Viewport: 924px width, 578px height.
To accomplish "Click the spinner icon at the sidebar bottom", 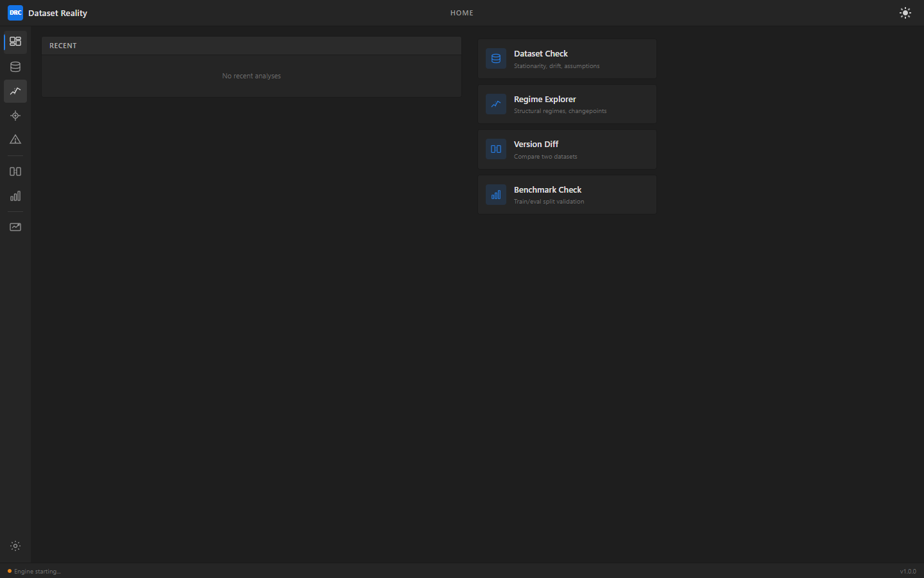I will click(15, 546).
